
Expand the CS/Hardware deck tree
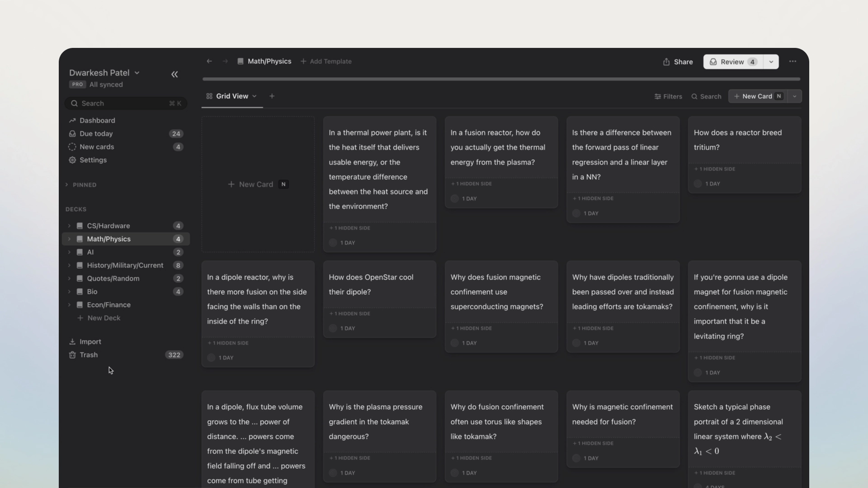(69, 226)
